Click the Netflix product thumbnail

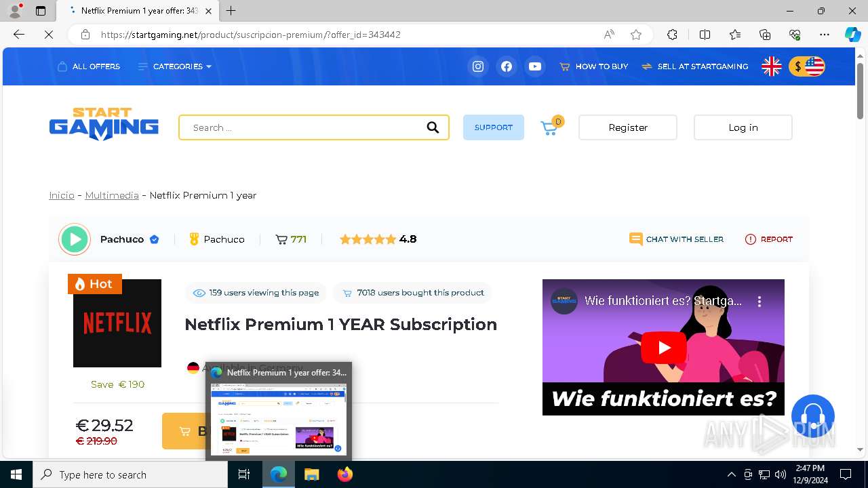(117, 323)
